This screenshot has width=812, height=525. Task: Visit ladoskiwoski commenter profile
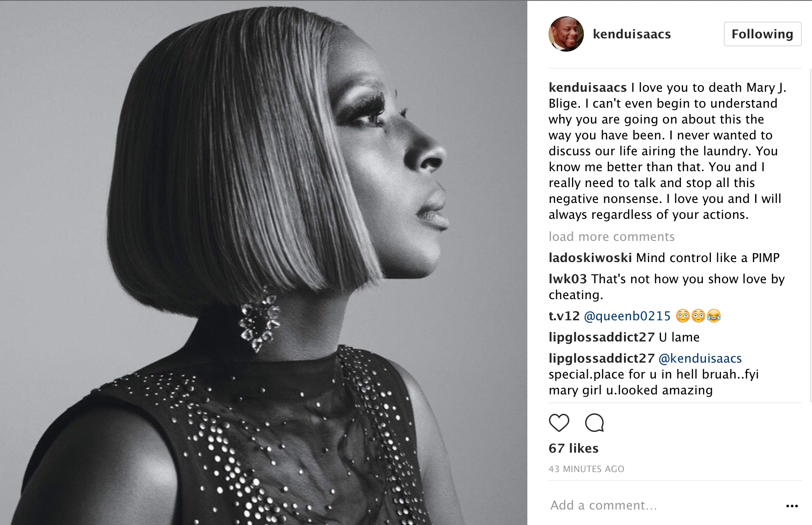click(590, 258)
